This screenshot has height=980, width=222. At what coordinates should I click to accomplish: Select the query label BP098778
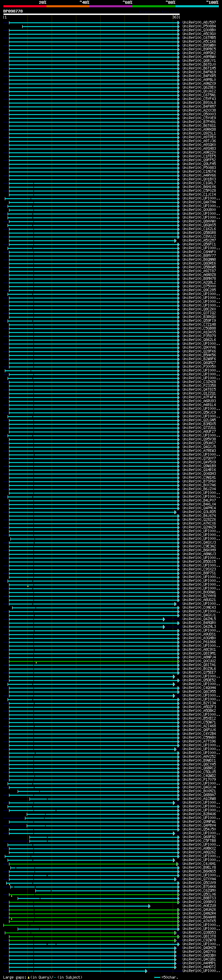click(13, 11)
